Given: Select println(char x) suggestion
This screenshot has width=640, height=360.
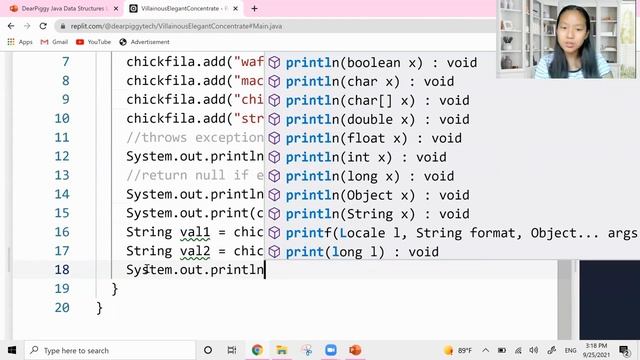Looking at the screenshot, I should pyautogui.click(x=370, y=81).
